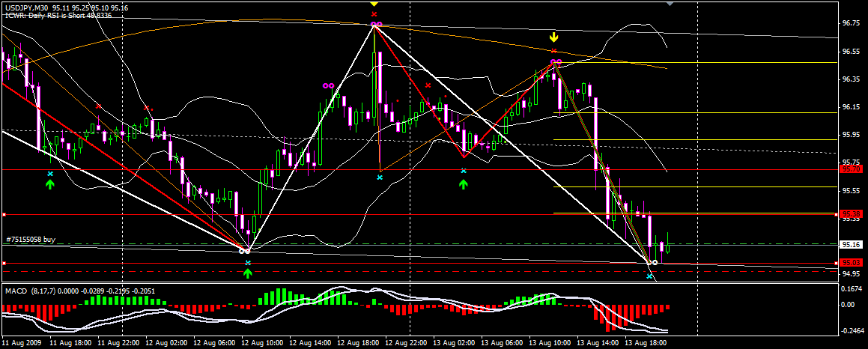Click the 13 Aug 06:00 time label
The width and height of the screenshot is (868, 349).
point(500,343)
